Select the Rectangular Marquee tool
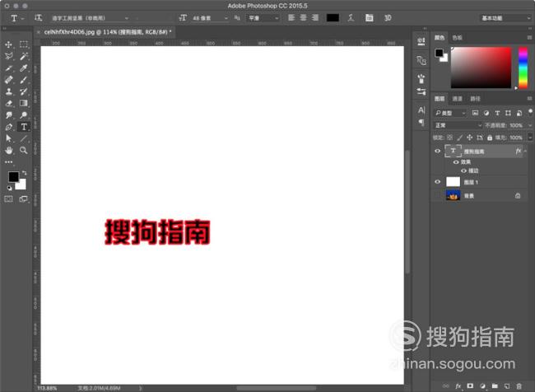The width and height of the screenshot is (535, 392). 24,44
